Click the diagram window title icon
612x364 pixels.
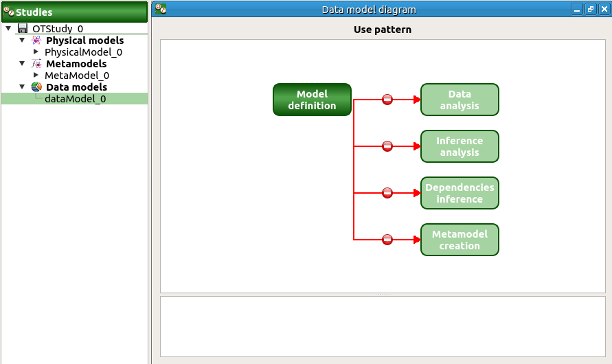(160, 9)
